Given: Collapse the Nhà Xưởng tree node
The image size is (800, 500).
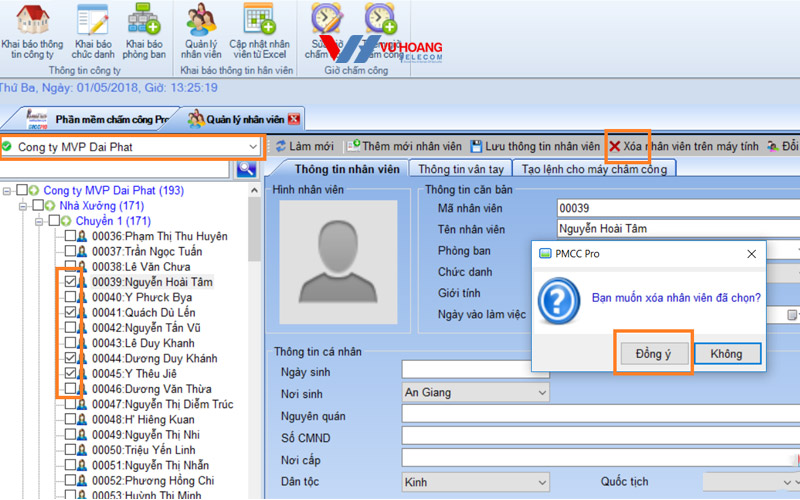Looking at the screenshot, I should [x=24, y=206].
